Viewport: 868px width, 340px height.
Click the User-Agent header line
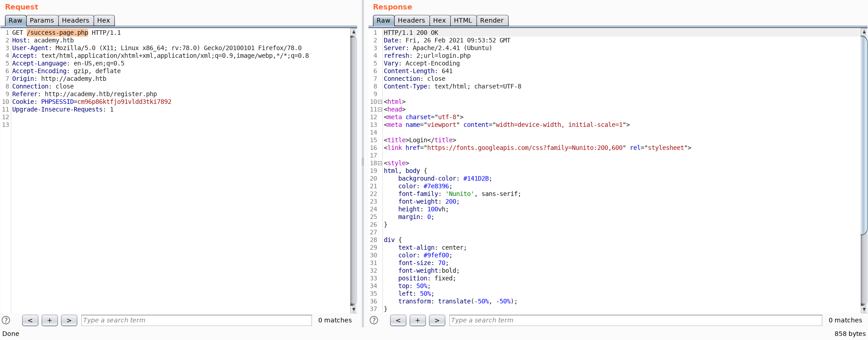tap(157, 48)
